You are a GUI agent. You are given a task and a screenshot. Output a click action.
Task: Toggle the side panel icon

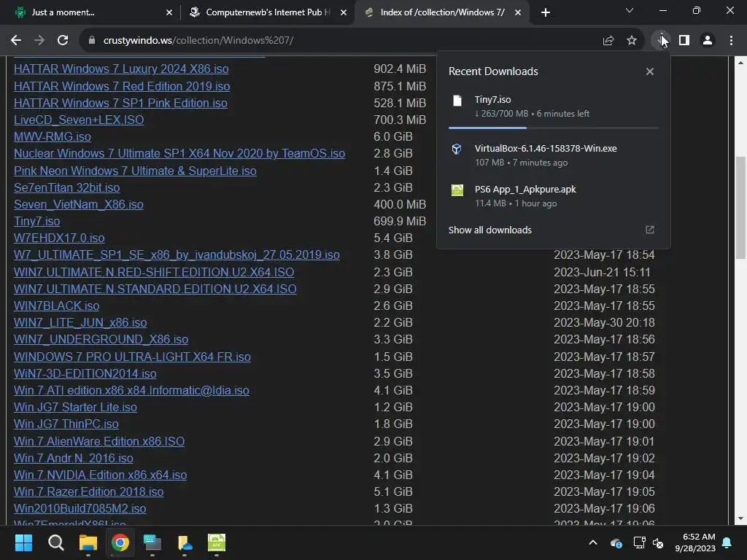click(684, 41)
